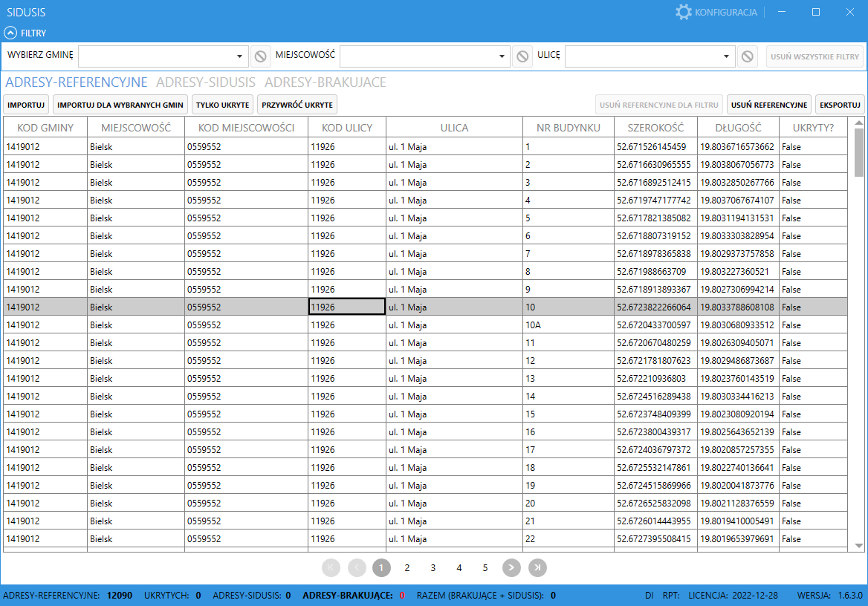Go to next page arrow icon
868x606 pixels.
(x=511, y=567)
